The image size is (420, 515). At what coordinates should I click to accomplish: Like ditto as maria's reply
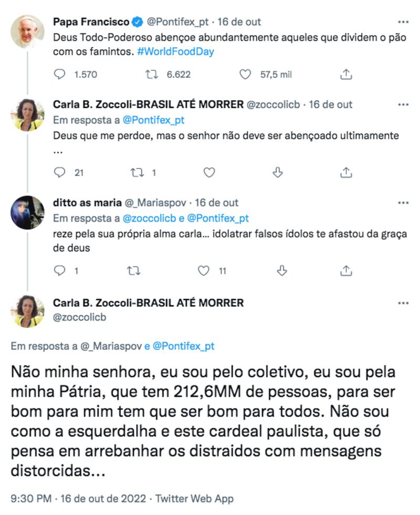[x=204, y=271]
